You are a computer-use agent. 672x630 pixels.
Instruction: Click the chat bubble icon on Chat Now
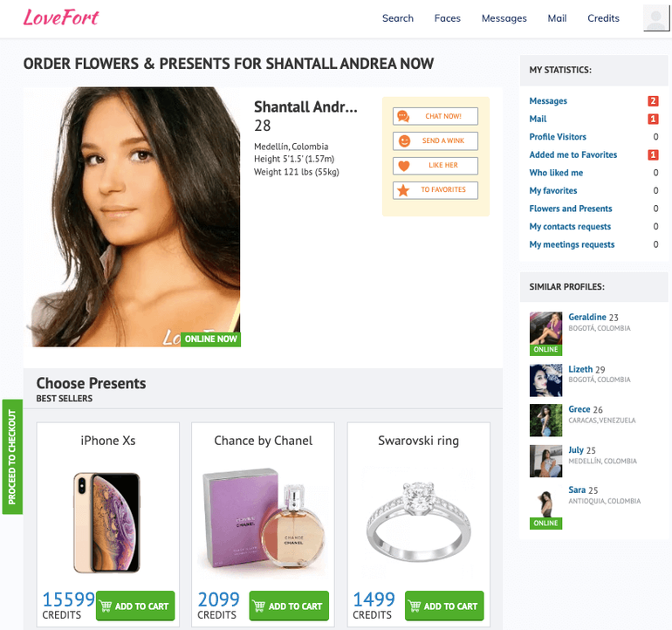pyautogui.click(x=403, y=116)
